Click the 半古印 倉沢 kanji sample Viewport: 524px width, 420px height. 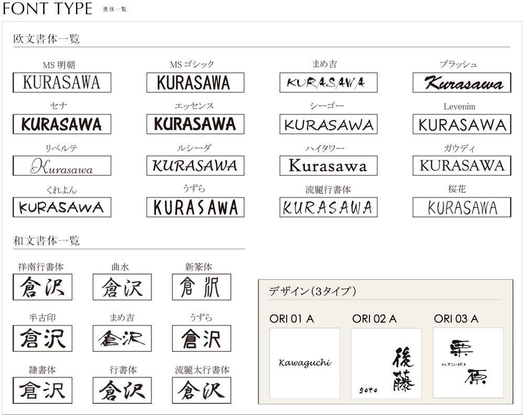click(42, 338)
